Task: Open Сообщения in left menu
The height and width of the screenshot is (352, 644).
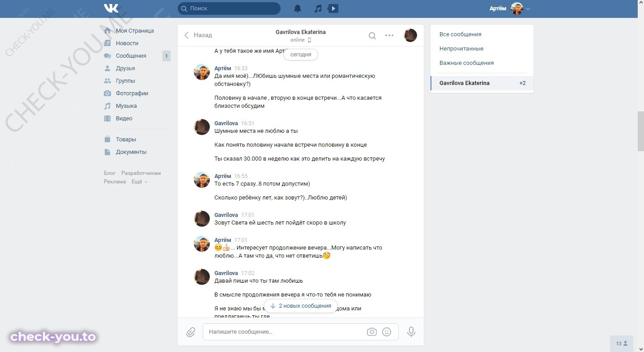Action: 131,56
